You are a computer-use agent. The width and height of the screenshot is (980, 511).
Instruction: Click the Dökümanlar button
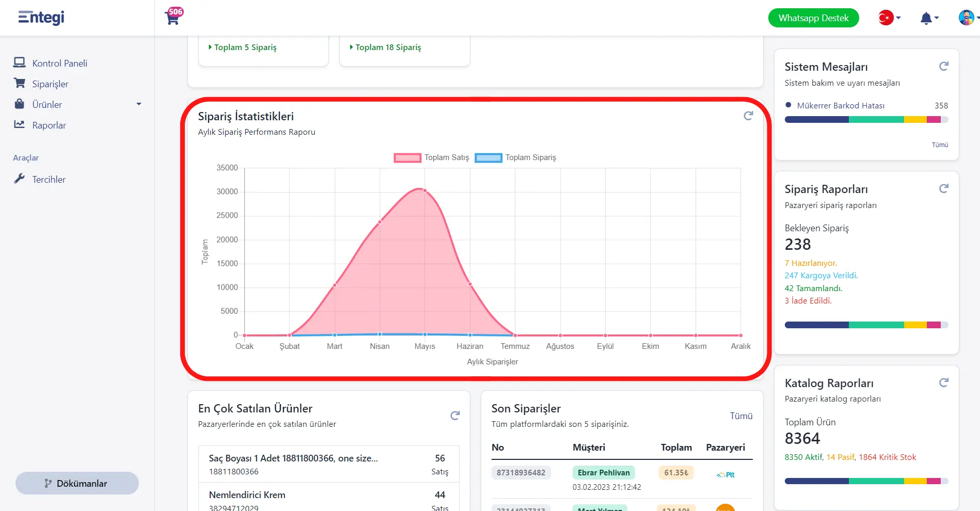tap(77, 483)
